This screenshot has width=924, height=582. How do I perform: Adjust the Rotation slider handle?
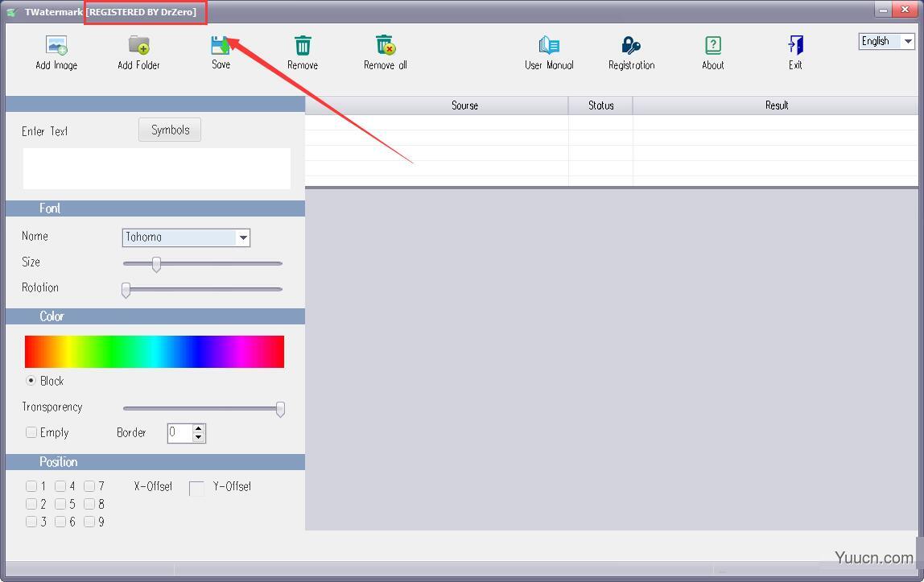click(126, 290)
